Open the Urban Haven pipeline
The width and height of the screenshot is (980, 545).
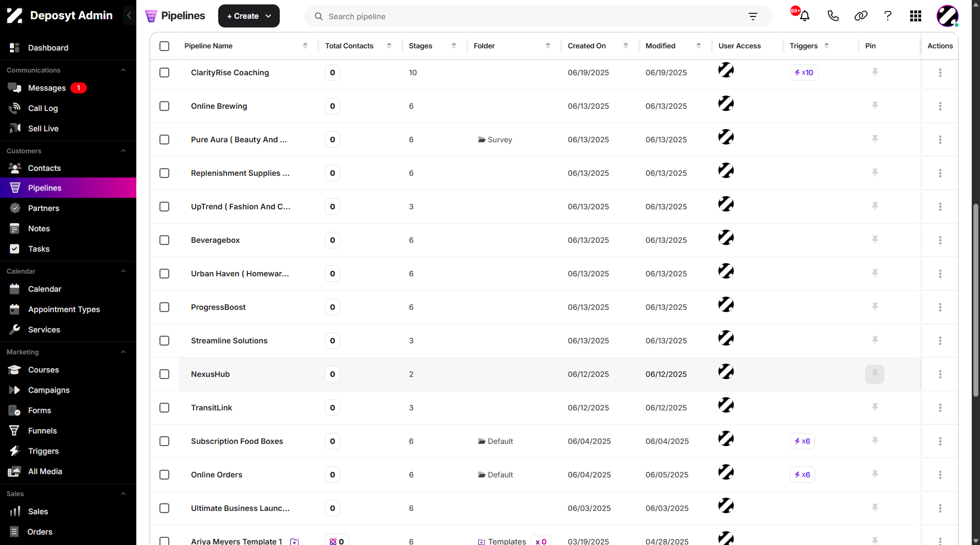(240, 274)
